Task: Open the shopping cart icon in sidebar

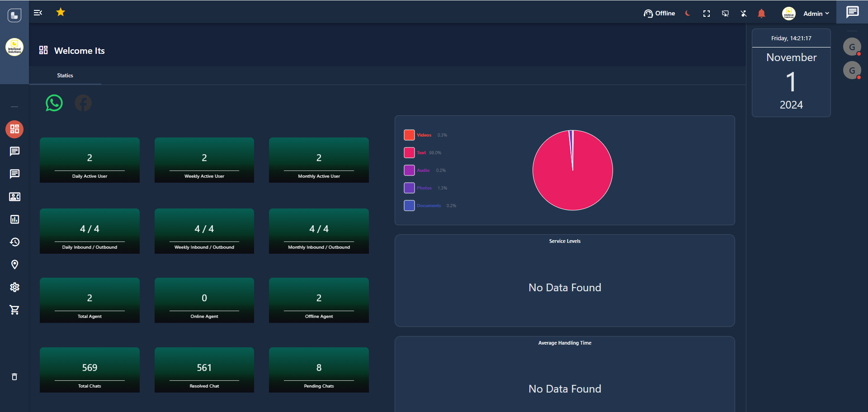Action: coord(14,310)
